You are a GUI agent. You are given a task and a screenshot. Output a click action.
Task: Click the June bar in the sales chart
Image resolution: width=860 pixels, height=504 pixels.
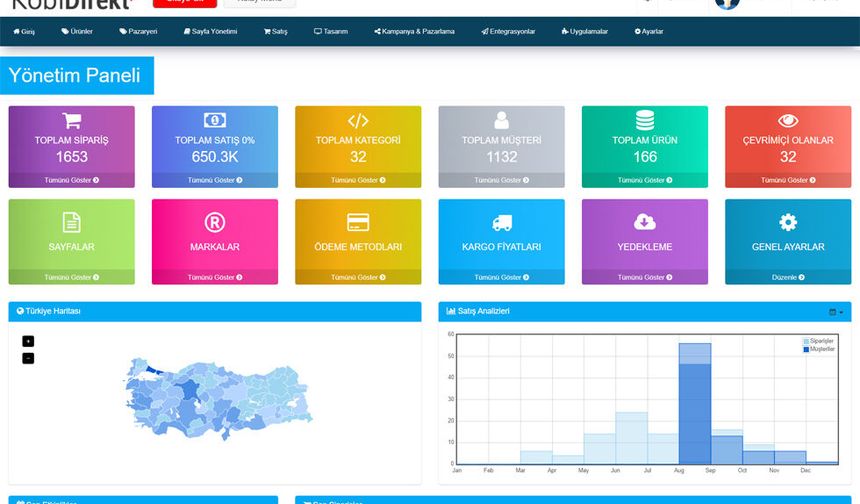[631, 438]
